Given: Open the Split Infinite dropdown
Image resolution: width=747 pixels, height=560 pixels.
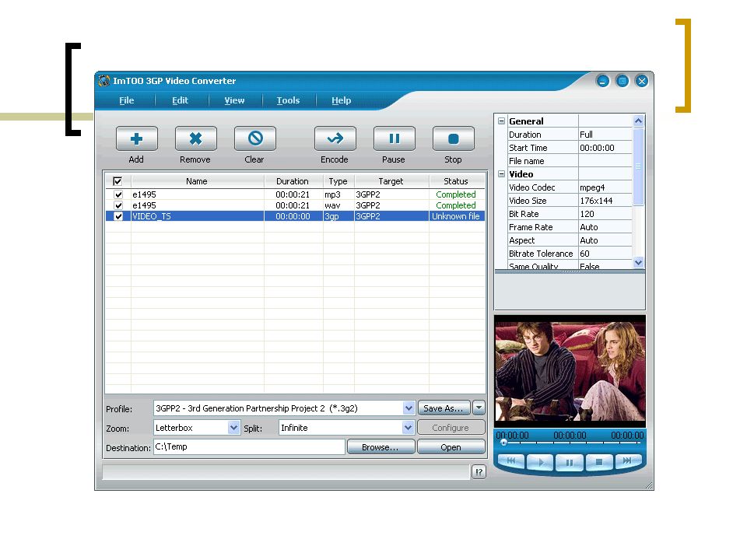Looking at the screenshot, I should [x=408, y=428].
